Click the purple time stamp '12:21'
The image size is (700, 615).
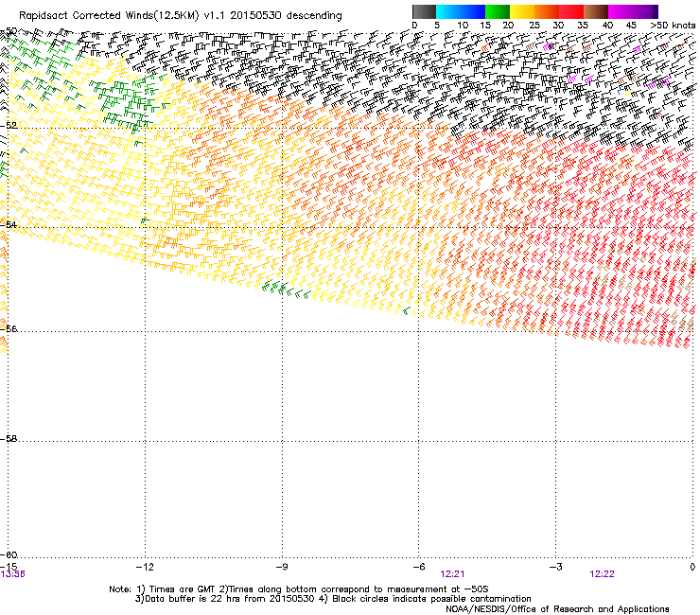click(x=452, y=574)
